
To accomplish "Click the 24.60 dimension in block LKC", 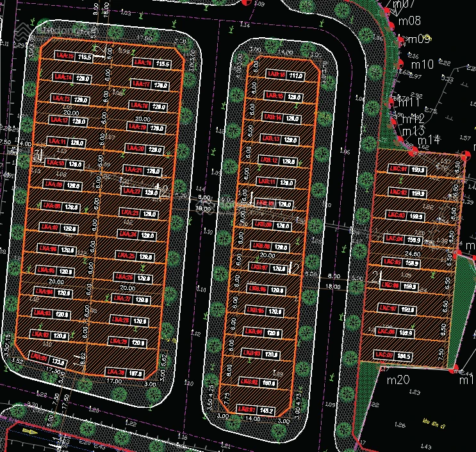I will pyautogui.click(x=413, y=254).
